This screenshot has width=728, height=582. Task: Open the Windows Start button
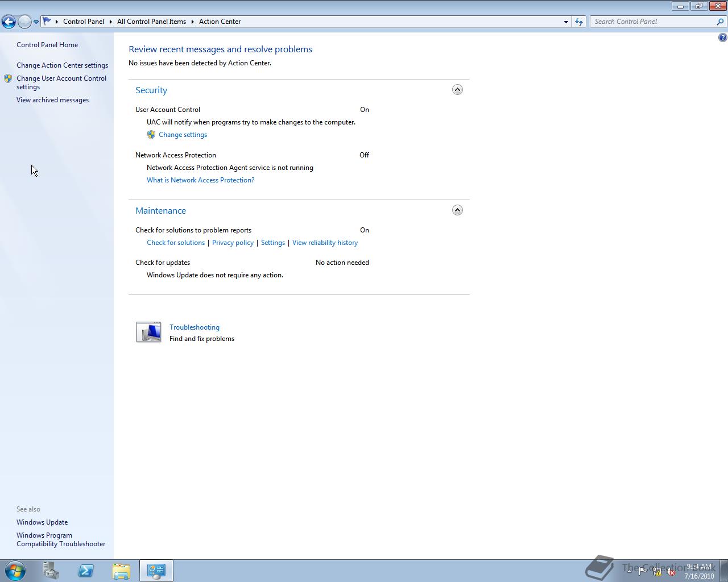pos(15,571)
